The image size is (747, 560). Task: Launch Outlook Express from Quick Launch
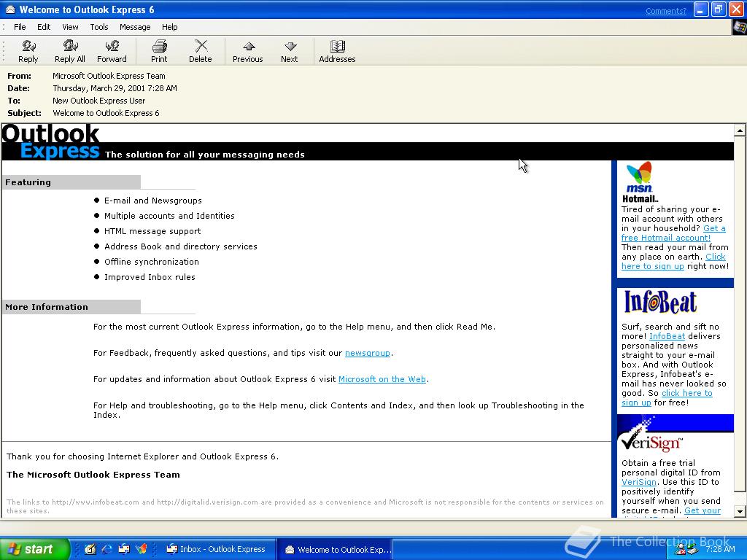(x=124, y=549)
